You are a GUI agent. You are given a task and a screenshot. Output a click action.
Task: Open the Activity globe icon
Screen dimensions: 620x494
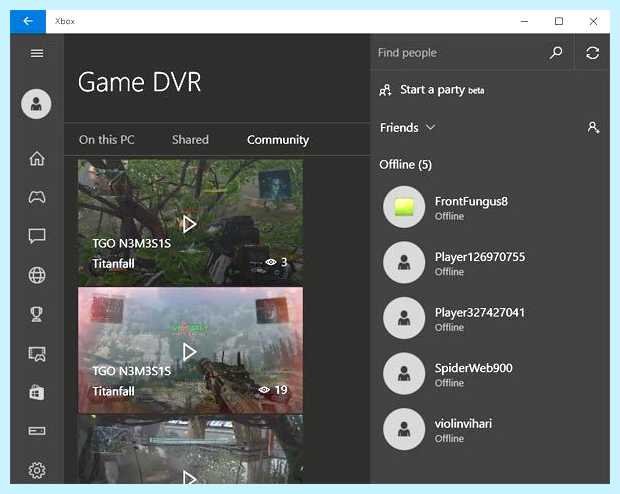[x=37, y=275]
